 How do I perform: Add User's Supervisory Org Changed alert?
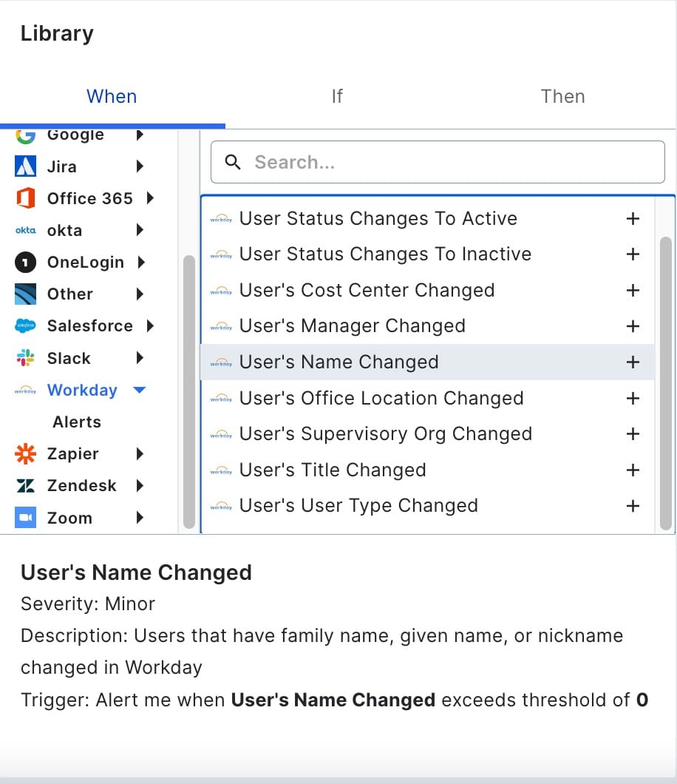pos(633,433)
